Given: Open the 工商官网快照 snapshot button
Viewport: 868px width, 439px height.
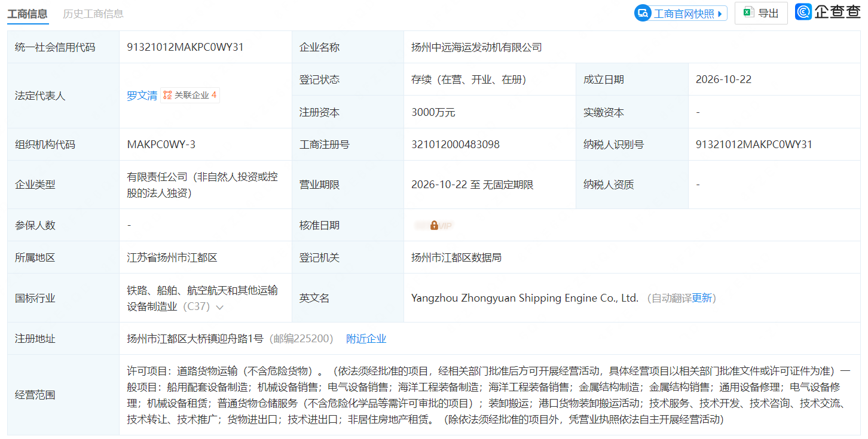Looking at the screenshot, I should click(680, 13).
